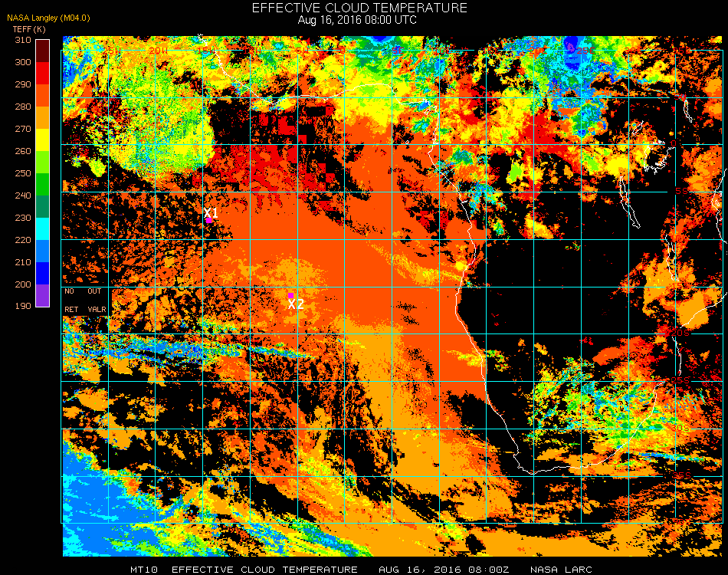
Task: Click the 5S latitude label
Action: click(681, 192)
